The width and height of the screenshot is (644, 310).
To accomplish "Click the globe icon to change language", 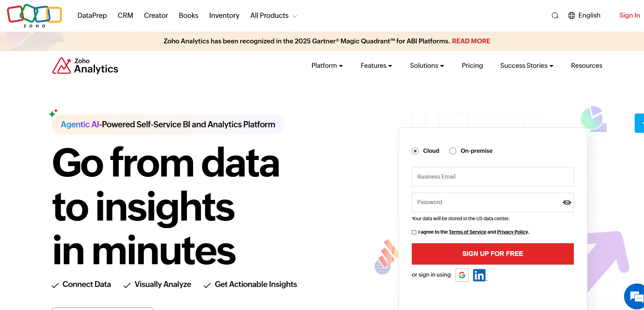I will [x=571, y=15].
